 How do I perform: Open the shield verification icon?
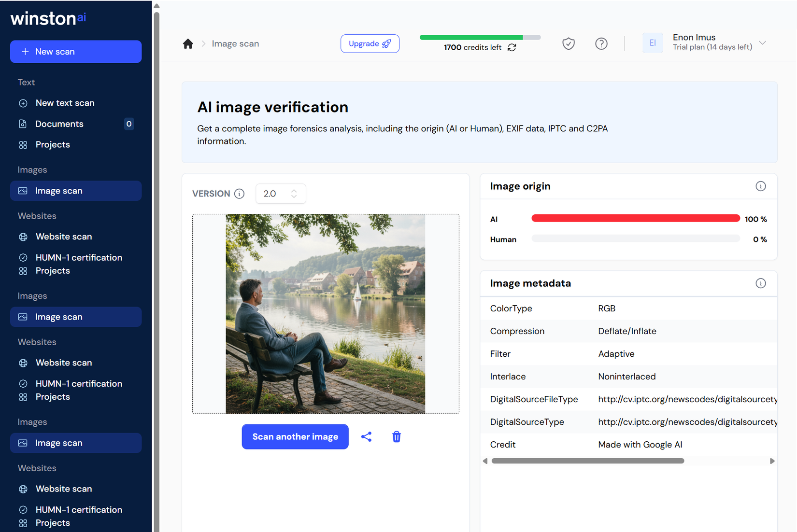[569, 44]
